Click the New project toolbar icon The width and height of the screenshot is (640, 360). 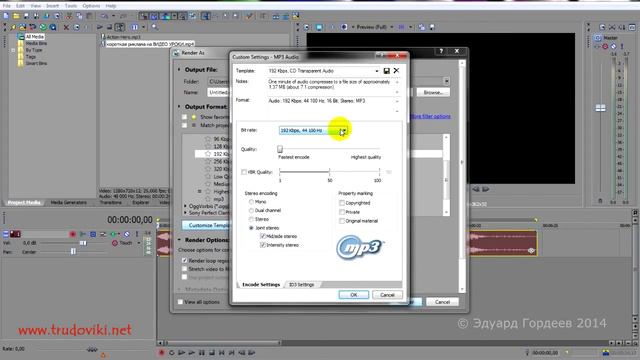(6, 16)
